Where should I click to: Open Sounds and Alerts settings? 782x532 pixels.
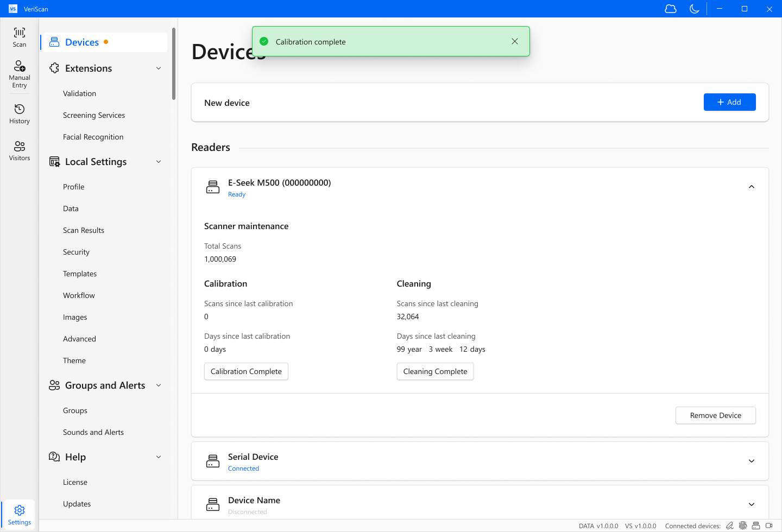(93, 432)
